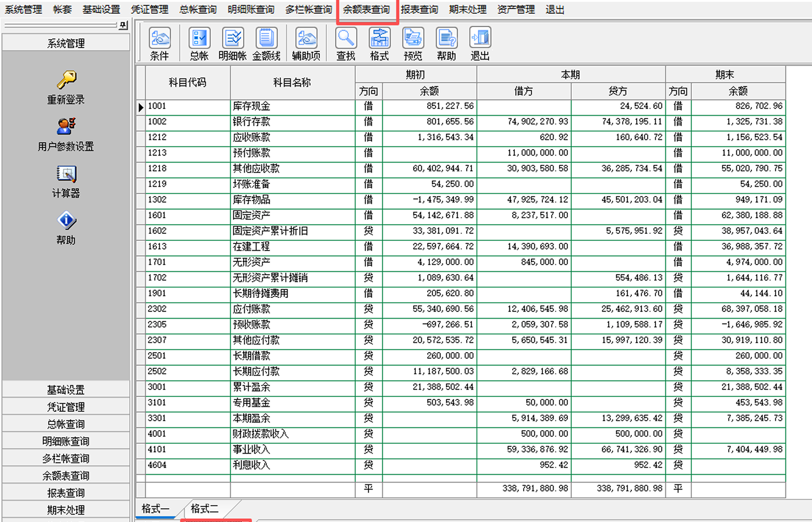The height and width of the screenshot is (522, 812).
Task: Open the 报表查询 menu
Action: tap(419, 9)
